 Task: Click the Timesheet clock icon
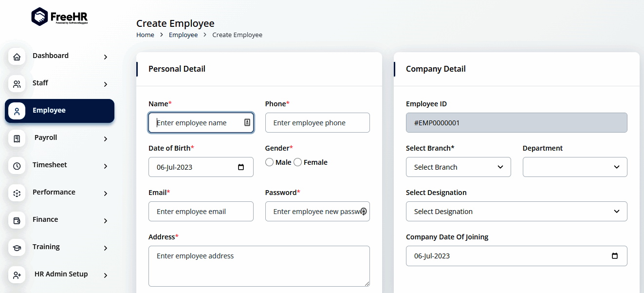pos(17,166)
